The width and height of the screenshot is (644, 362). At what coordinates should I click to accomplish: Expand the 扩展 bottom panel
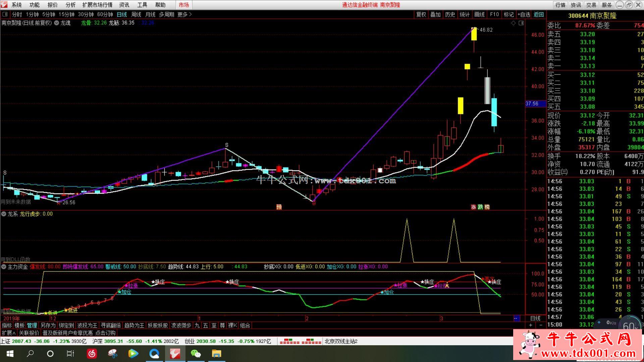[8, 333]
